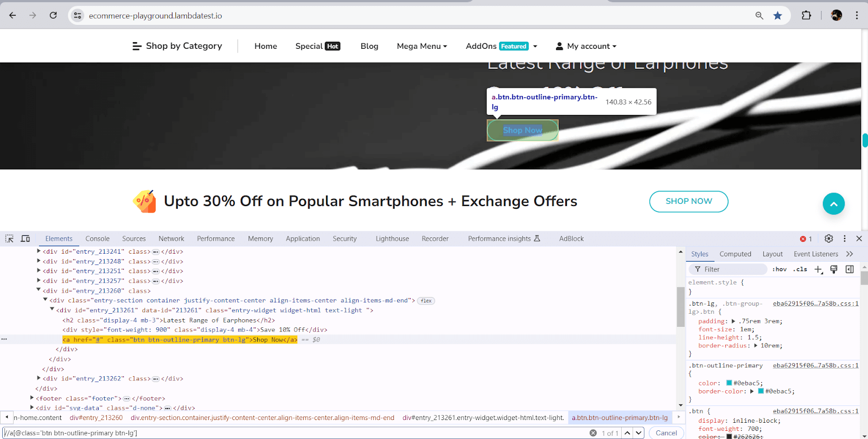The image size is (868, 439).
Task: Open DevTools customize three-dot menu
Action: click(x=844, y=238)
